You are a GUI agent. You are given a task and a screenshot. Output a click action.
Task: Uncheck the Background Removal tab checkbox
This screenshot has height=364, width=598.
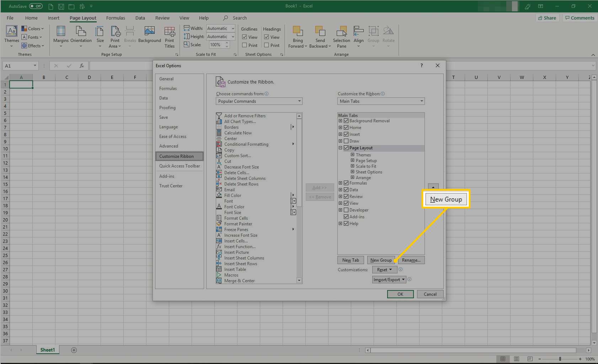click(346, 121)
